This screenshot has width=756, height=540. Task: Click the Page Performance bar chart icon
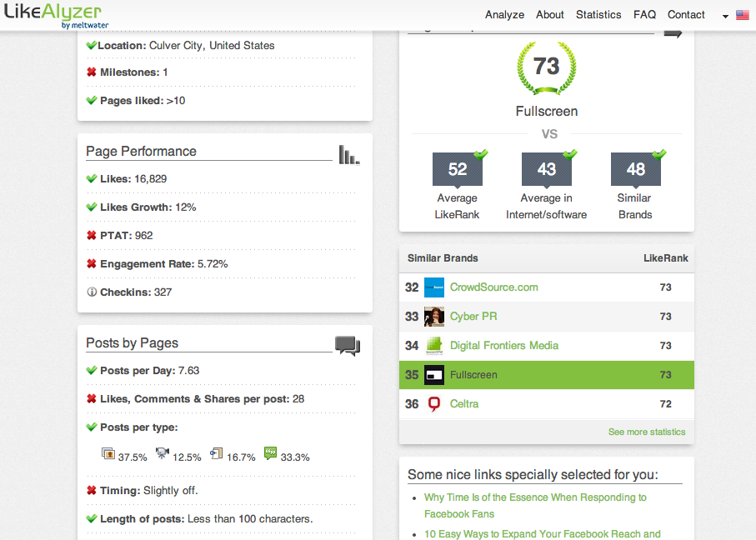349,155
